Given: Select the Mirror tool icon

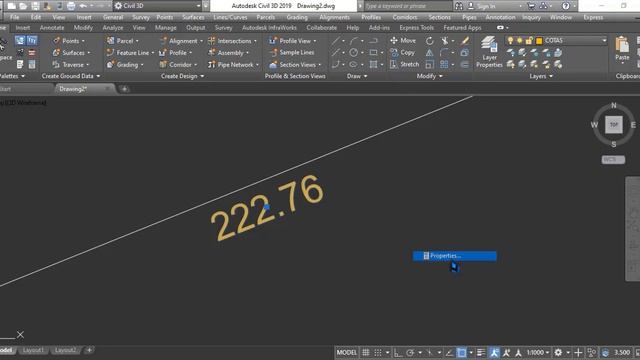Looking at the screenshot, I should (x=429, y=53).
